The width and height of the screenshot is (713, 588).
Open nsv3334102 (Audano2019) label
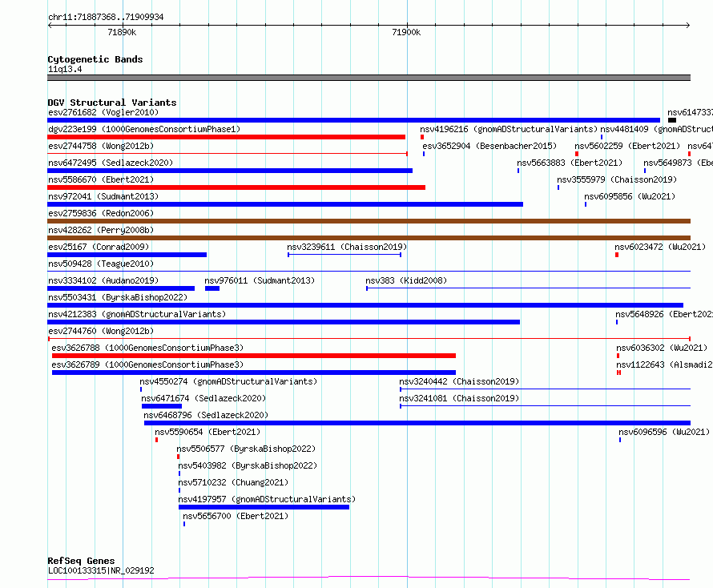pos(103,280)
